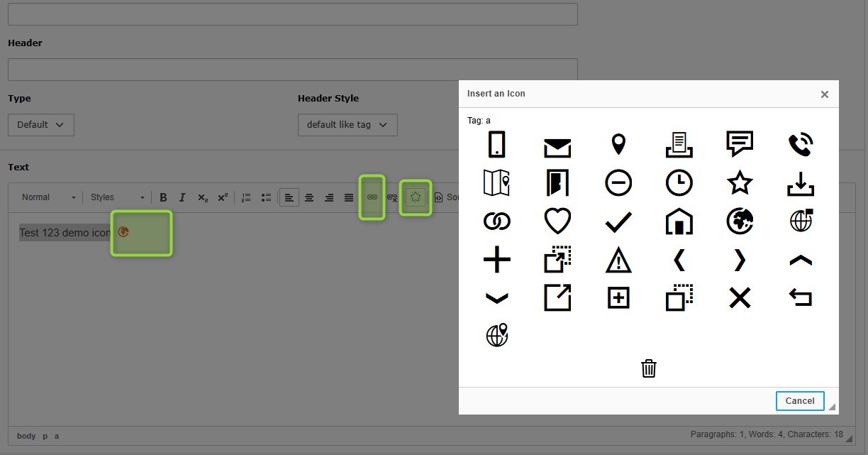Insert the speech bubble chat icon
Screen dimensions: 868x455
point(740,144)
